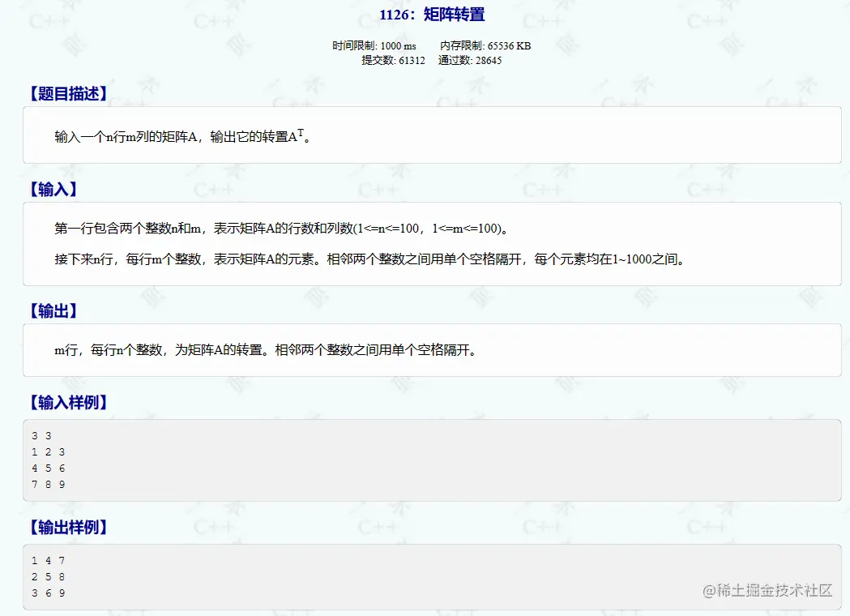Click the sample output line '3 6 9'
The image size is (850, 616).
point(49,593)
